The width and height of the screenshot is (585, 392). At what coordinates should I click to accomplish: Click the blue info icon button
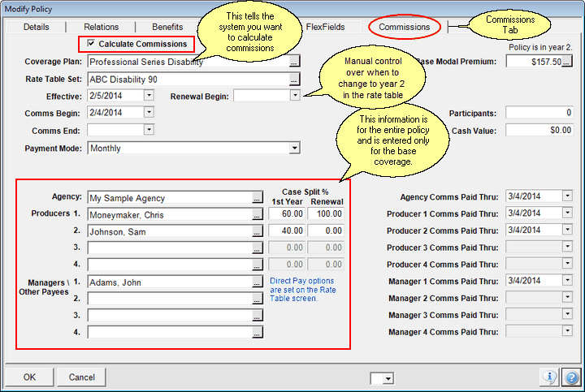tap(550, 377)
